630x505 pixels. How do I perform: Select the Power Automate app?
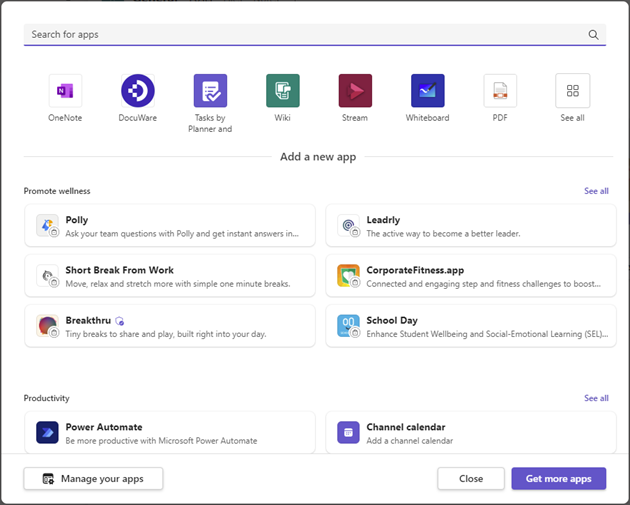(170, 432)
